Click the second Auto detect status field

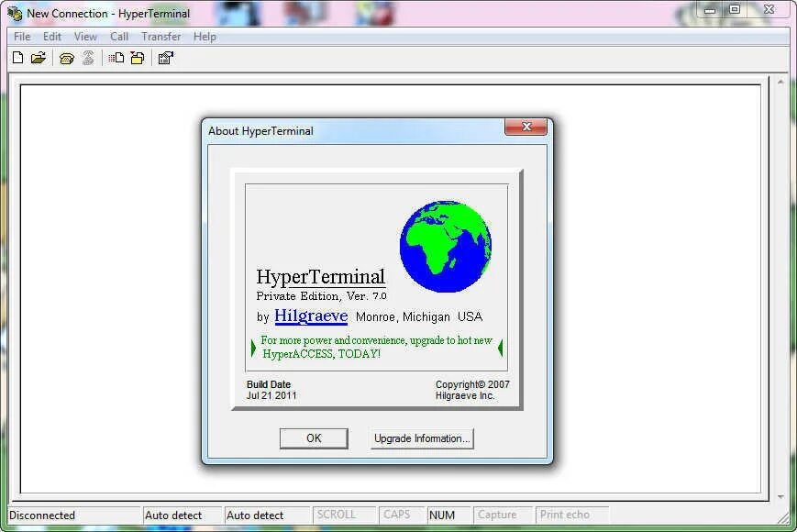[x=267, y=515]
